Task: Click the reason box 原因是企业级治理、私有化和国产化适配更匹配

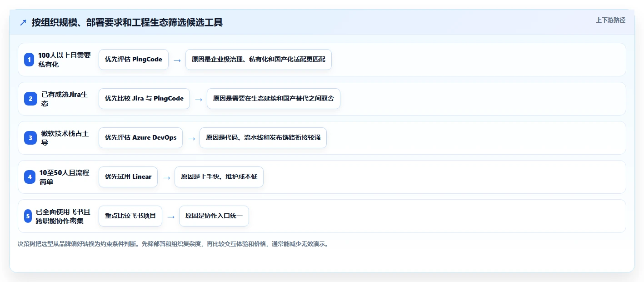Action: [259, 60]
